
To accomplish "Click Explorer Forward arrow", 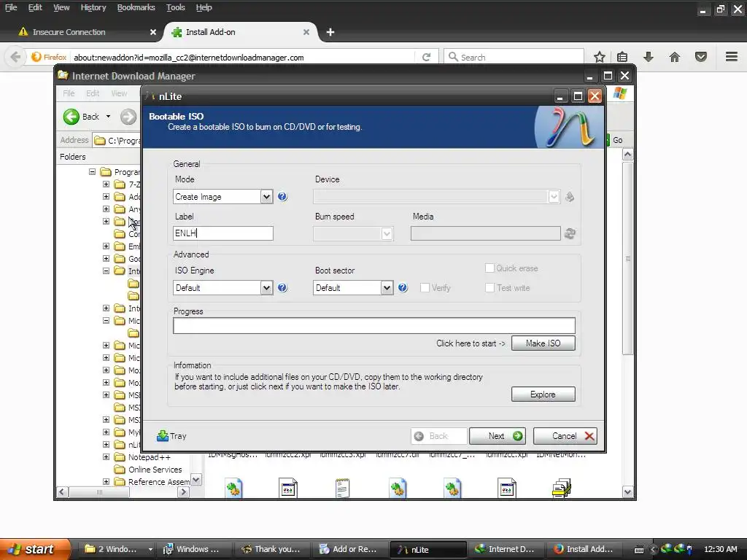I will (x=128, y=117).
